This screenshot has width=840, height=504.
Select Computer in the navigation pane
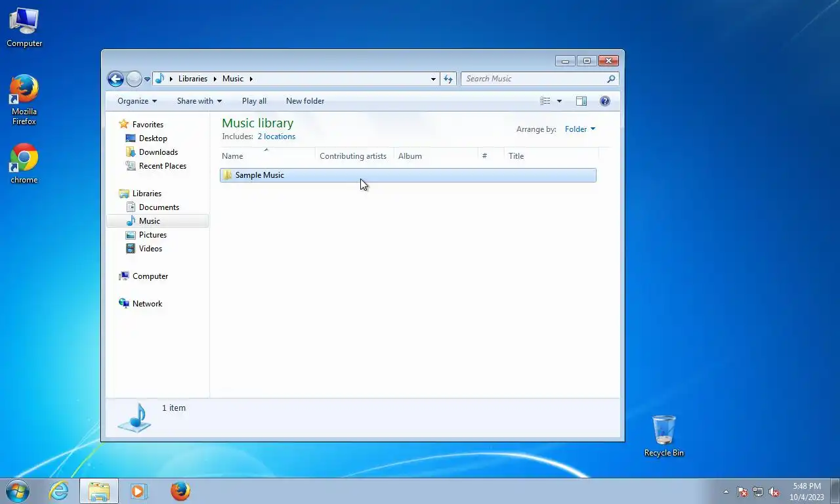[150, 276]
